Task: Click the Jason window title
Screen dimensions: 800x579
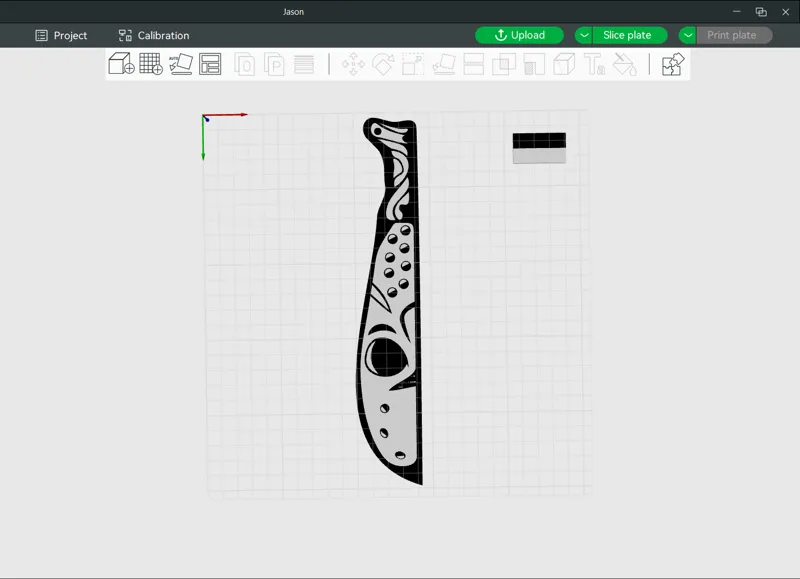Action: 293,12
